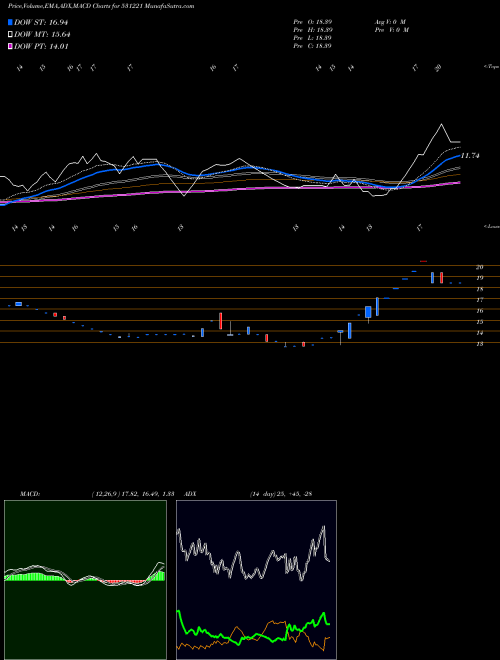The width and height of the screenshot is (500, 660).
Task: Click the price axis label 20
Action: tap(479, 267)
